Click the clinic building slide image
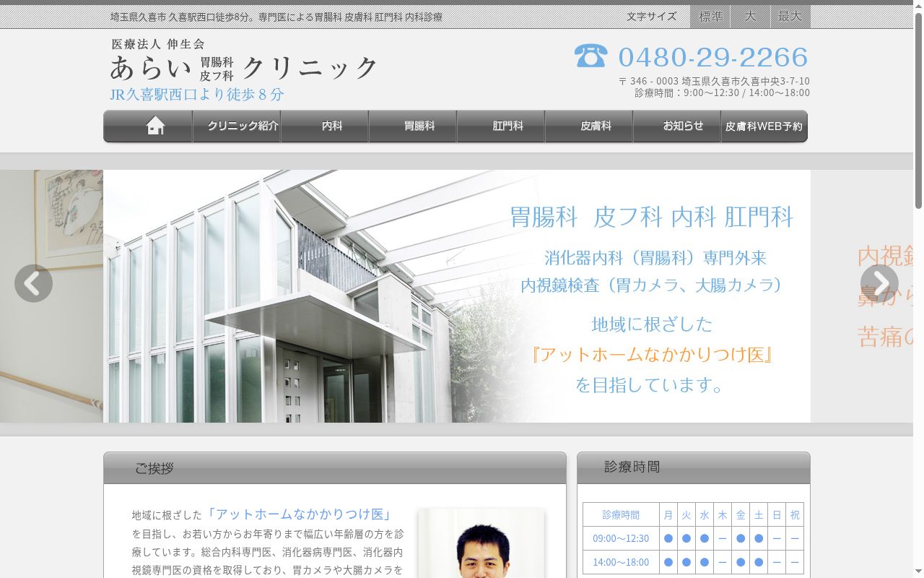Screen dimensions: 924x578 pyautogui.click(x=457, y=296)
